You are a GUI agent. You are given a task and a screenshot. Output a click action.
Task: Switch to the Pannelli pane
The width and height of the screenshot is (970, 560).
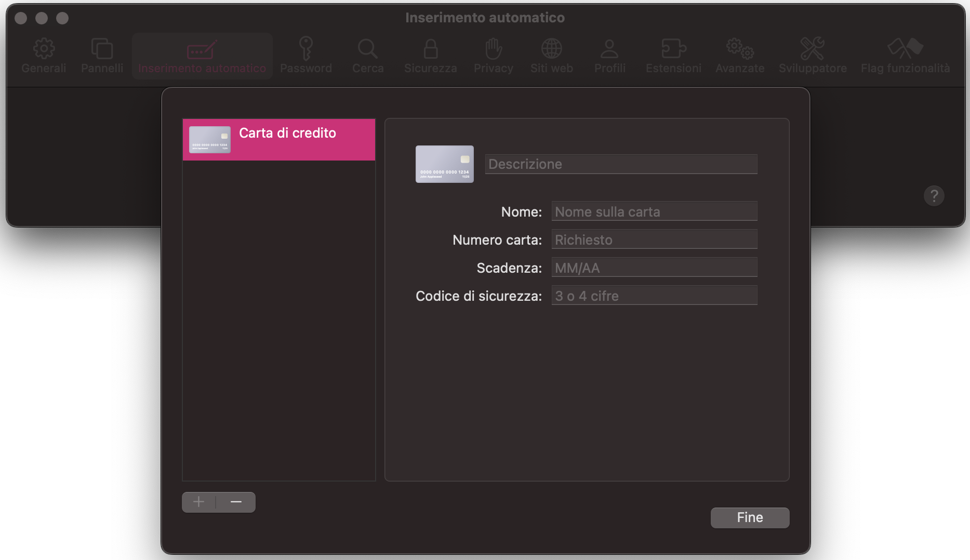[x=102, y=55]
